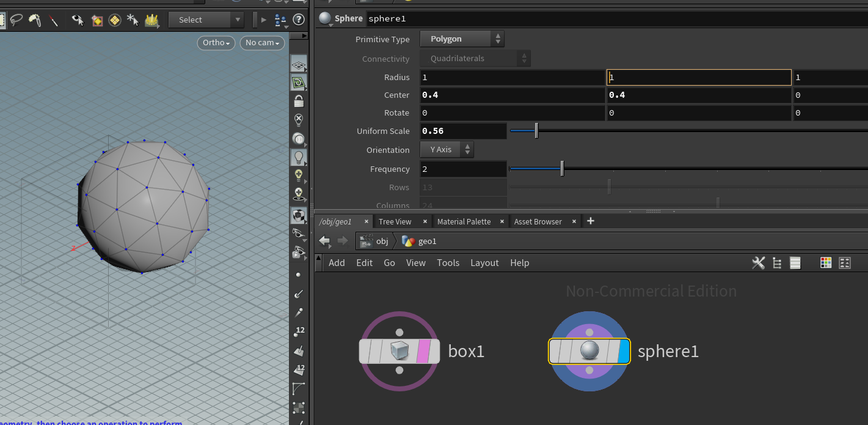Viewport: 868px width, 425px height.
Task: Switch to the Material Palette tab
Action: [x=464, y=221]
